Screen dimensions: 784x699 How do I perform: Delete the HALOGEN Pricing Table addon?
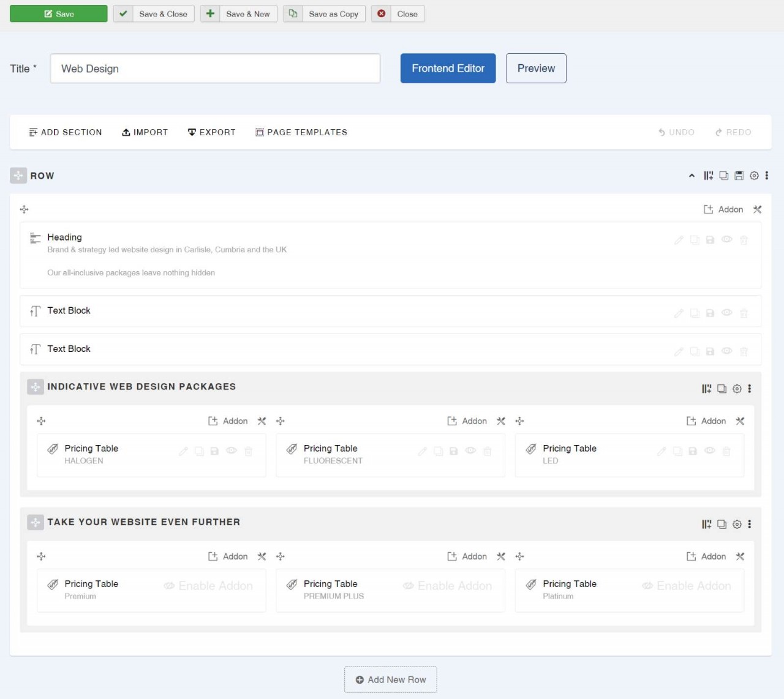click(x=248, y=451)
